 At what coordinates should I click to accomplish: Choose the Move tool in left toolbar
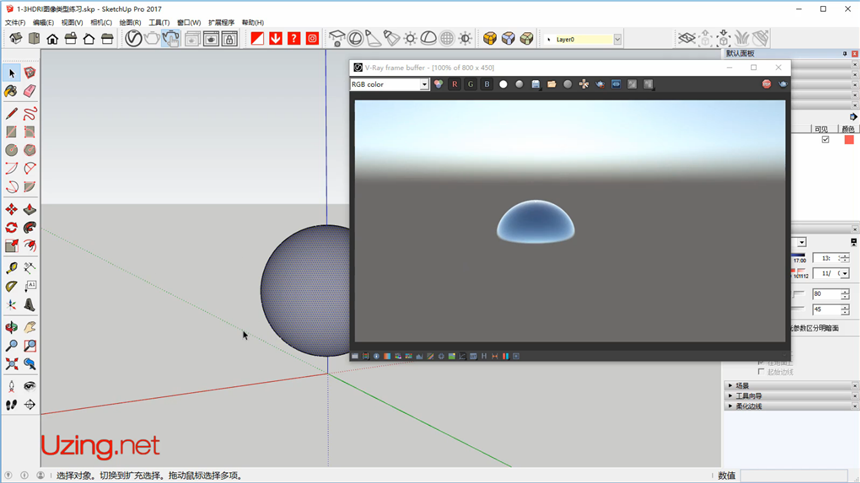(x=11, y=209)
